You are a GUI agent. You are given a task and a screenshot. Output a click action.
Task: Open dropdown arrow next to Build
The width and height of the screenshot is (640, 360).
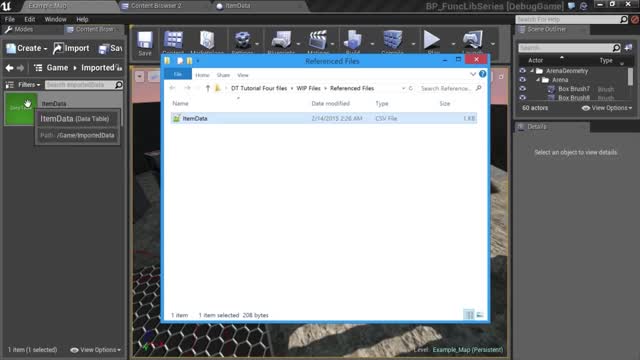372,44
